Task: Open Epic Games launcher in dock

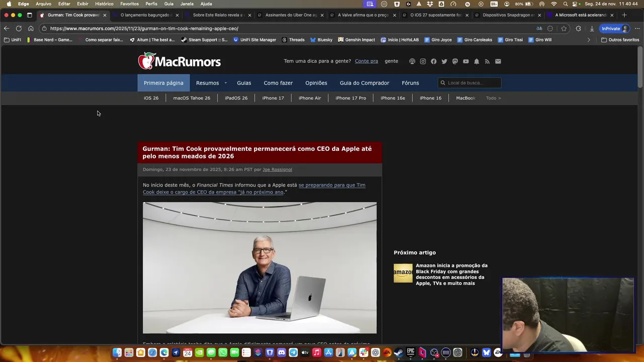Action: (411, 353)
